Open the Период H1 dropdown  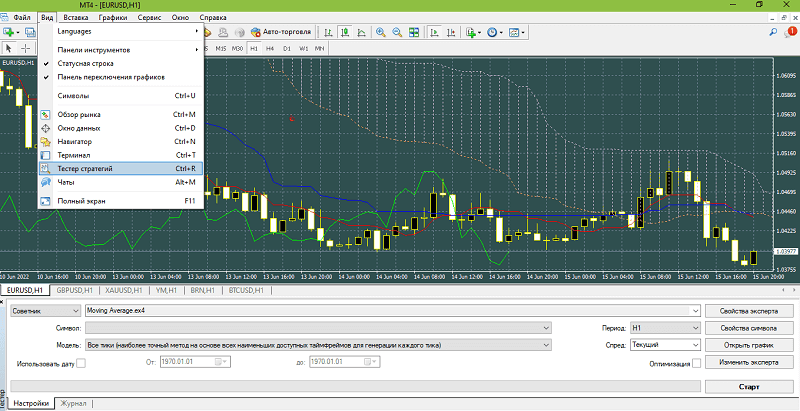[x=666, y=328]
